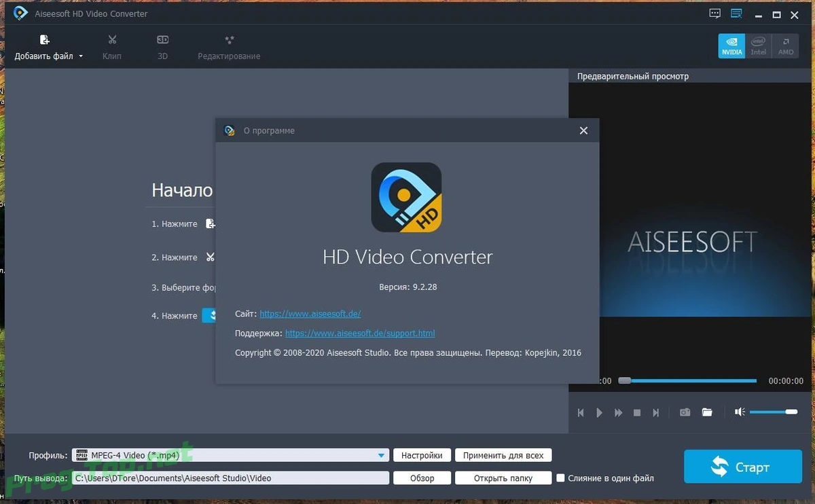Image resolution: width=815 pixels, height=504 pixels.
Task: Stop the preview playback
Action: [637, 412]
